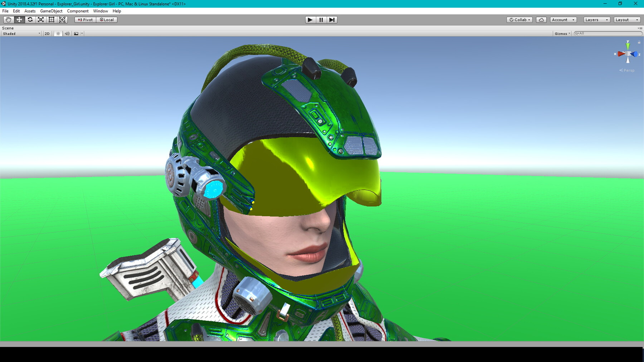The image size is (644, 362).
Task: Toggle scene lighting
Action: [58, 33]
